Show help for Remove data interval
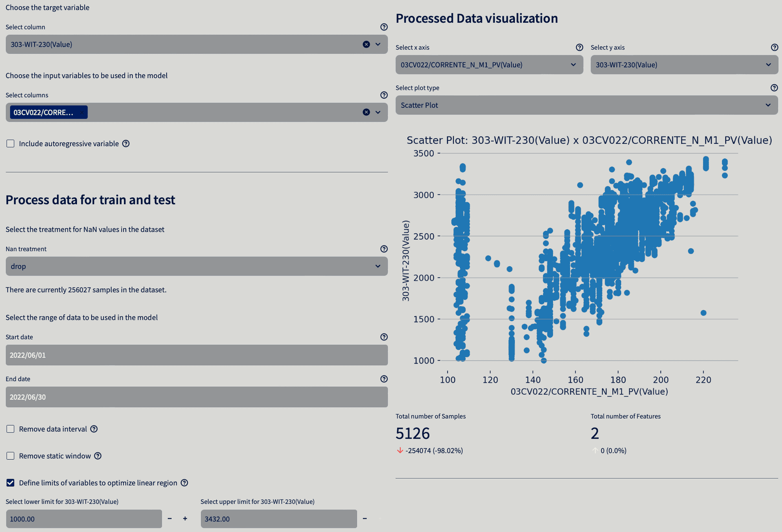This screenshot has height=532, width=782. 94,429
